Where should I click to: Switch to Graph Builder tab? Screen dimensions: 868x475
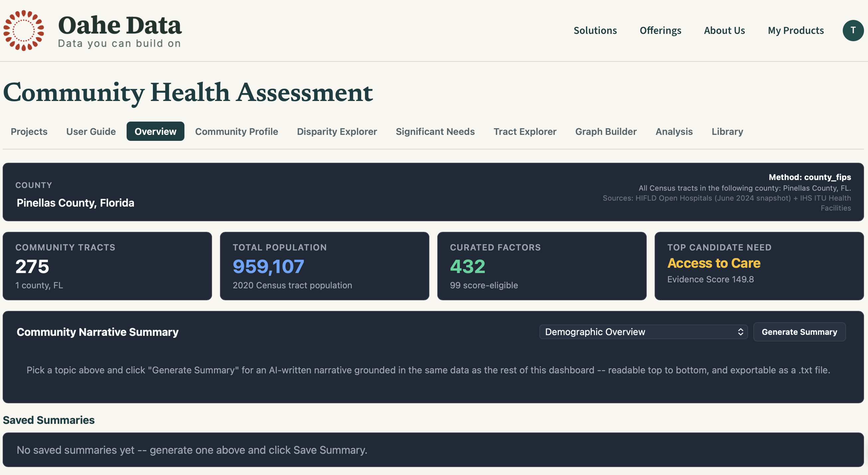click(x=605, y=132)
